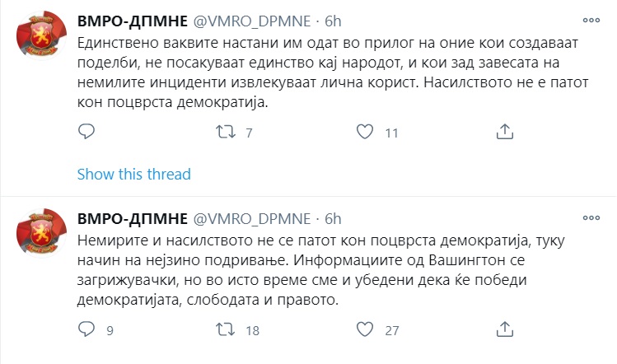
Task: Open ВМРО-ДПМНЕ profile name on second tweet
Action: 132,219
